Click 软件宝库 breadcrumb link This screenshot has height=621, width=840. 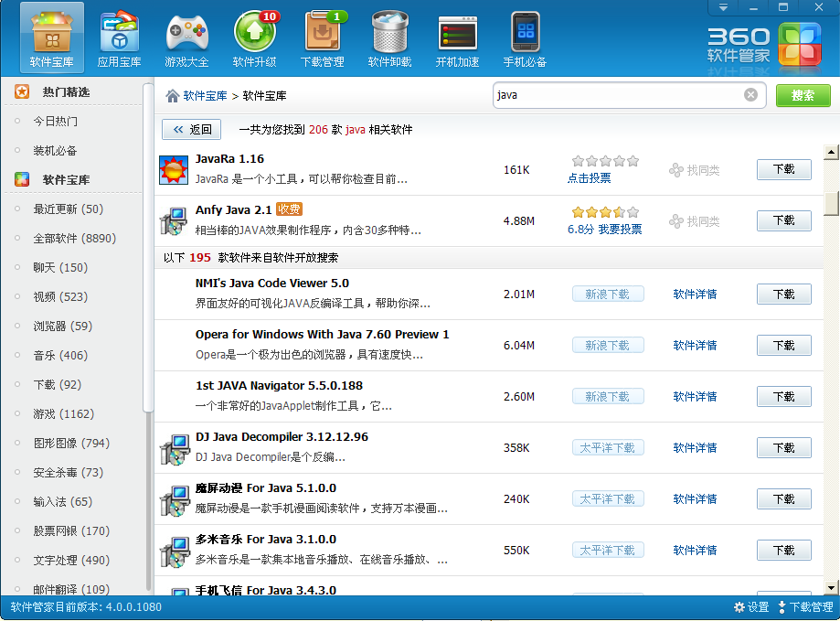[x=205, y=96]
